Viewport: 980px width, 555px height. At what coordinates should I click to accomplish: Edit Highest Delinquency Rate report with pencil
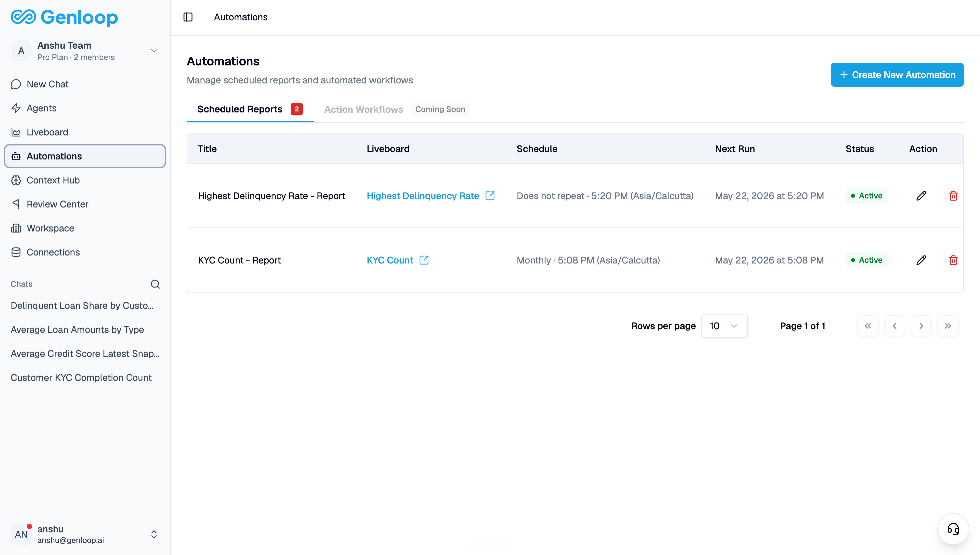[921, 196]
